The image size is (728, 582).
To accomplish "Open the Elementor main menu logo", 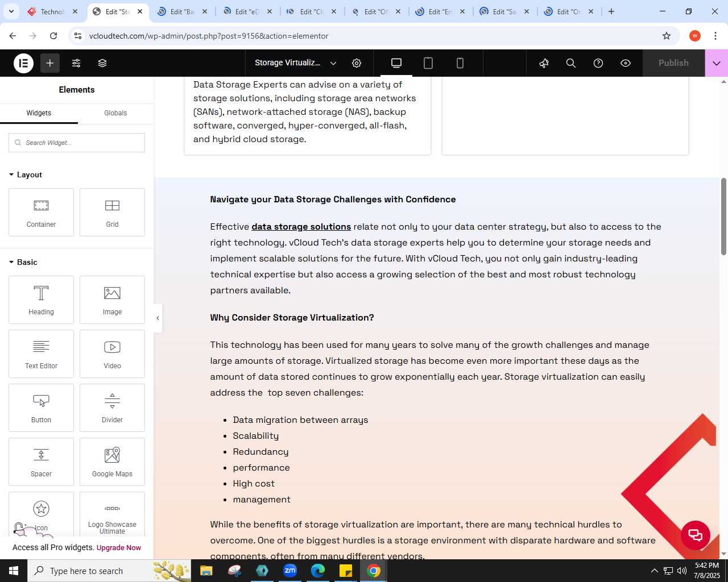I will pyautogui.click(x=23, y=63).
